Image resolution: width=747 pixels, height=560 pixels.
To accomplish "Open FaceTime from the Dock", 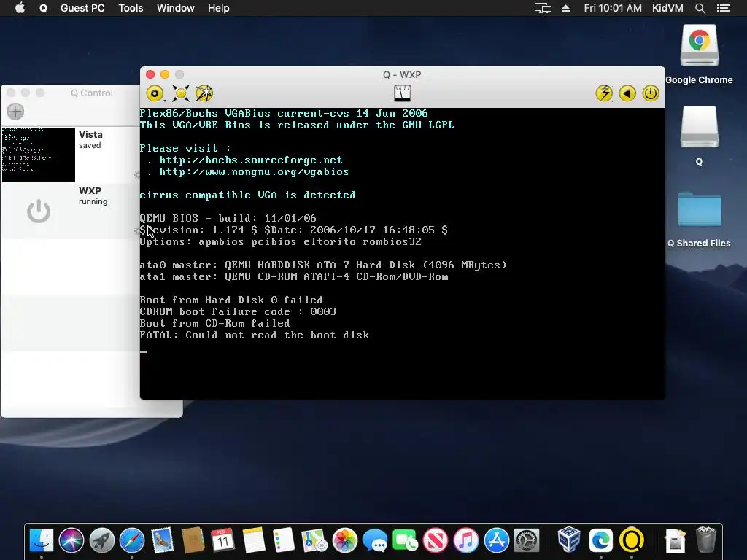I will click(406, 541).
